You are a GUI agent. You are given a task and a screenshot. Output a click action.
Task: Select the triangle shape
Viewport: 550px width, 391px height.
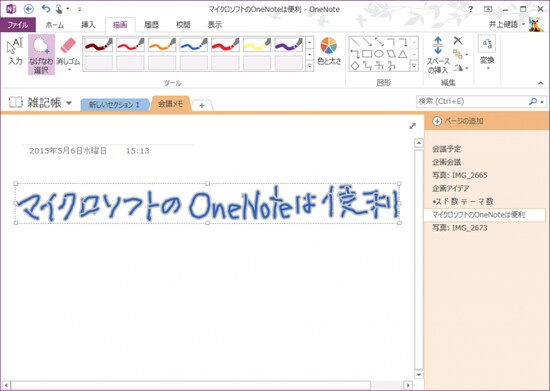click(403, 54)
